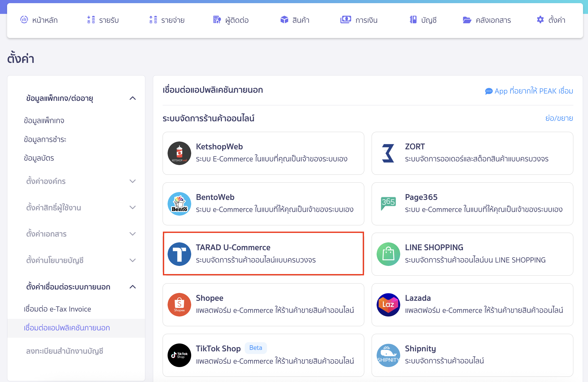Screen dimensions: 588x382
Task: Open the Shopee integration logo icon
Action: click(x=179, y=304)
